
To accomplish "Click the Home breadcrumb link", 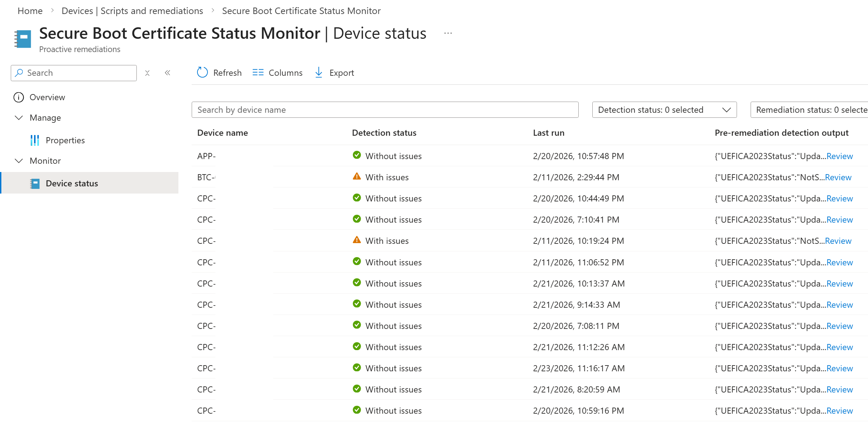I will [30, 10].
